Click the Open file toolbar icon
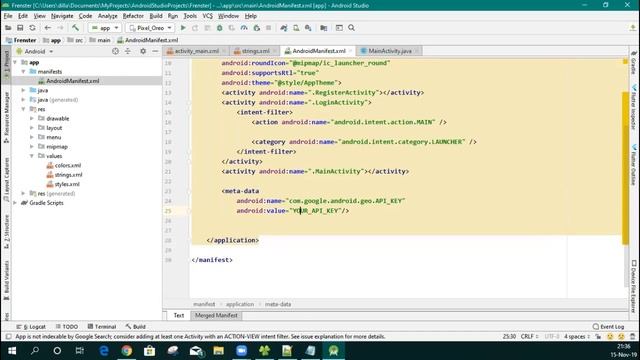This screenshot has height=360, width=640. (8, 28)
